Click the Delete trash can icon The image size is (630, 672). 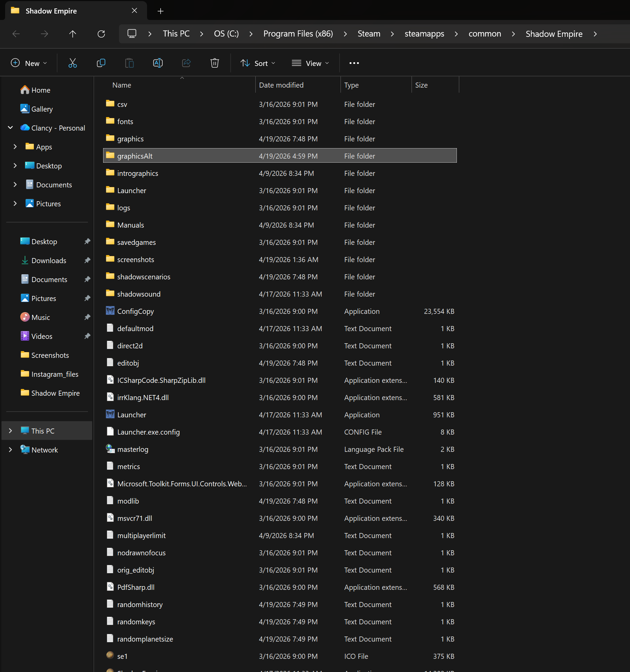pyautogui.click(x=215, y=63)
